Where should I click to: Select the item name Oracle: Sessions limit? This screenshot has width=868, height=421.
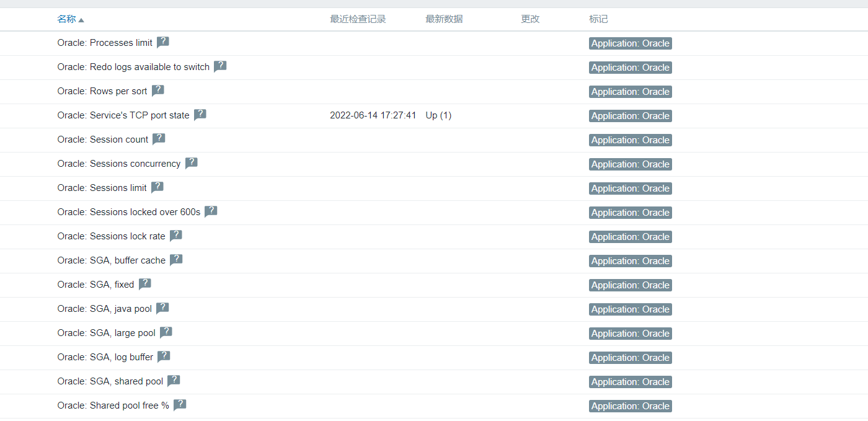click(102, 188)
